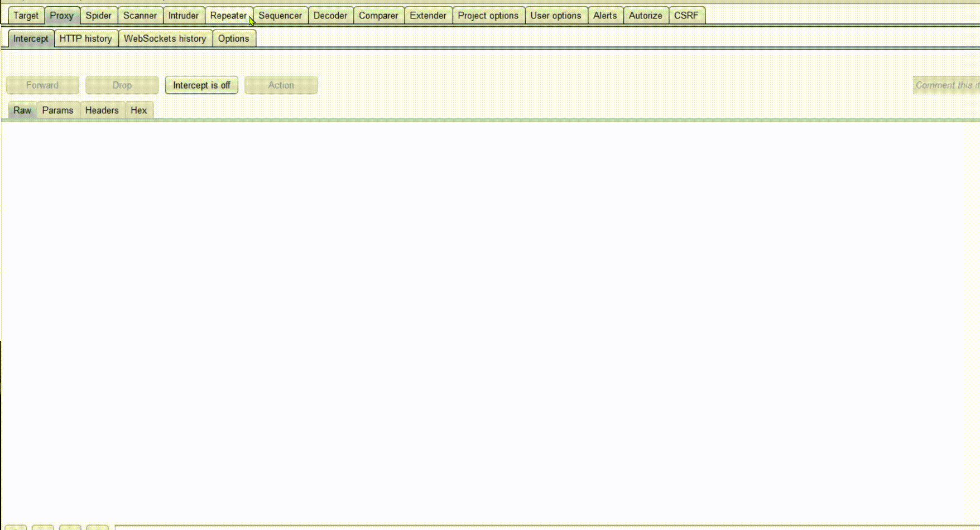The height and width of the screenshot is (530, 980).
Task: Select the Raw message view tab
Action: (x=22, y=110)
